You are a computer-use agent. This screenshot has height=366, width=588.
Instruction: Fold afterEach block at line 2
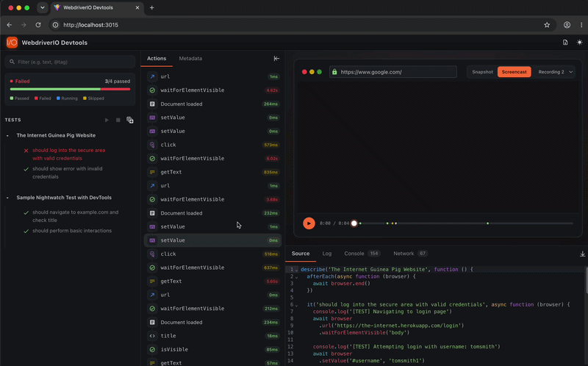[296, 277]
